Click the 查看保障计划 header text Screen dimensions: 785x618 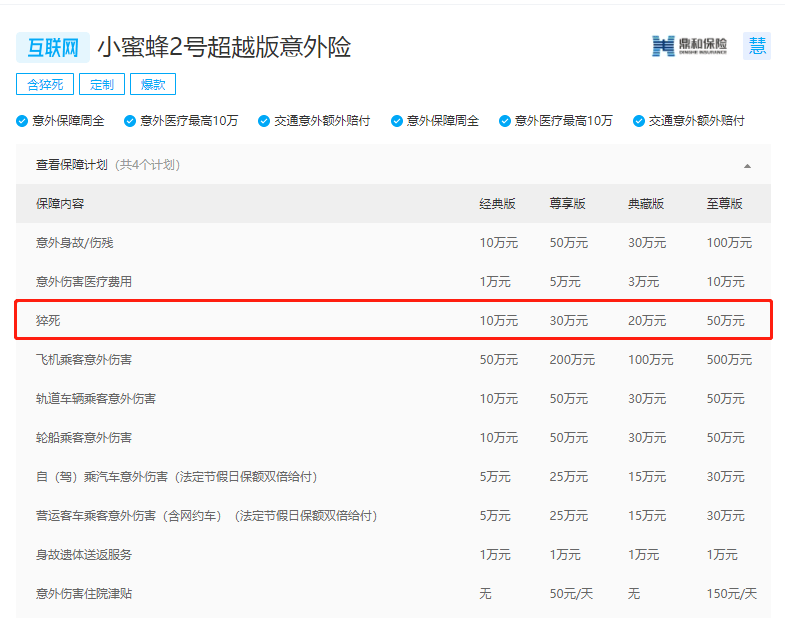coord(72,165)
